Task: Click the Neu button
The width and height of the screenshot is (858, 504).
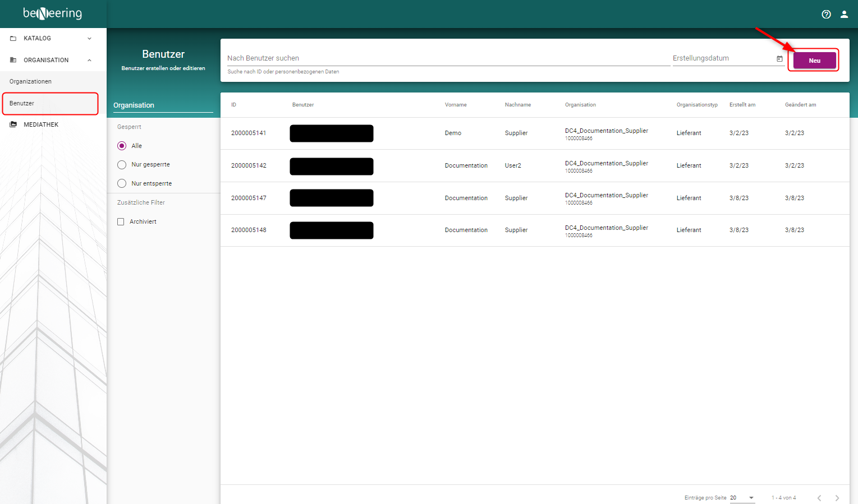Action: tap(814, 61)
